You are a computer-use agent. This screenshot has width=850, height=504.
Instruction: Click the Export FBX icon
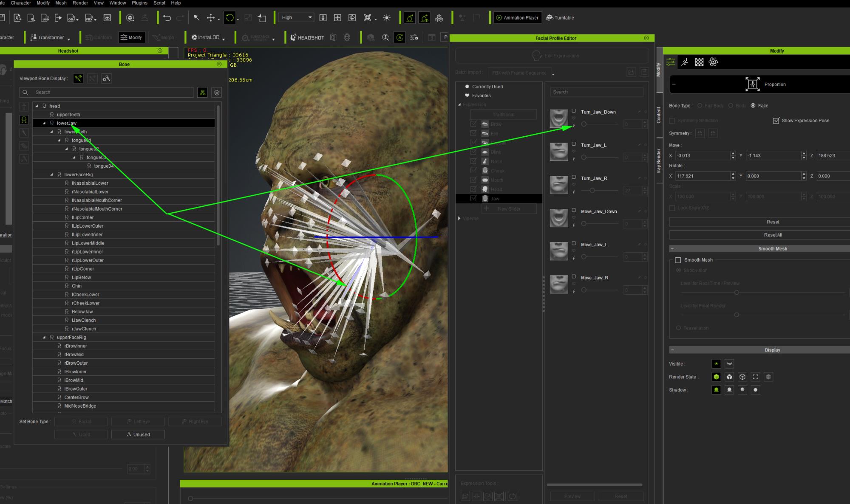pos(89,18)
